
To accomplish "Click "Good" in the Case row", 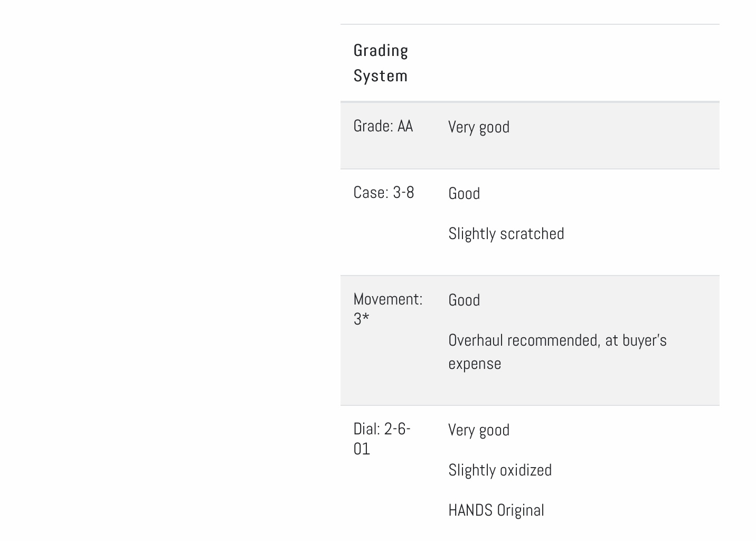I will coord(464,194).
